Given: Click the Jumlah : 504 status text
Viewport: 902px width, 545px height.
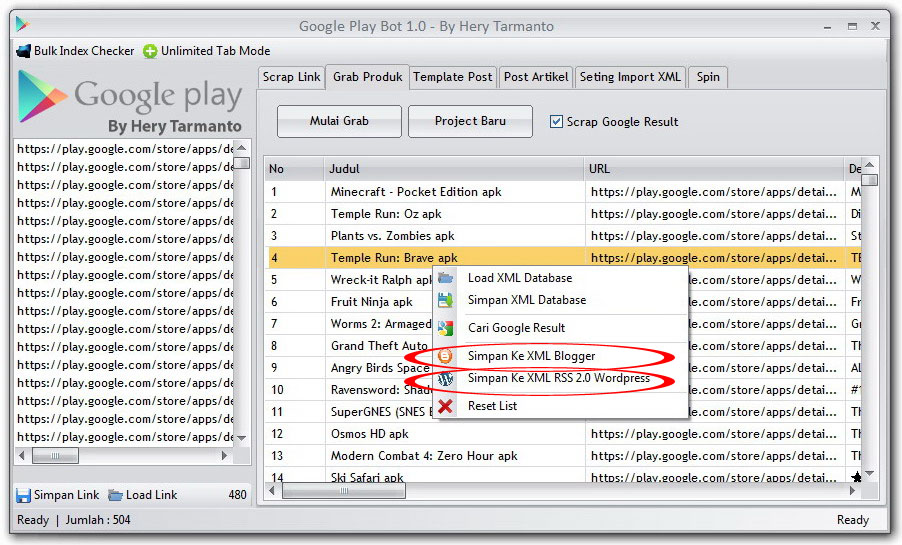Looking at the screenshot, I should 98,520.
